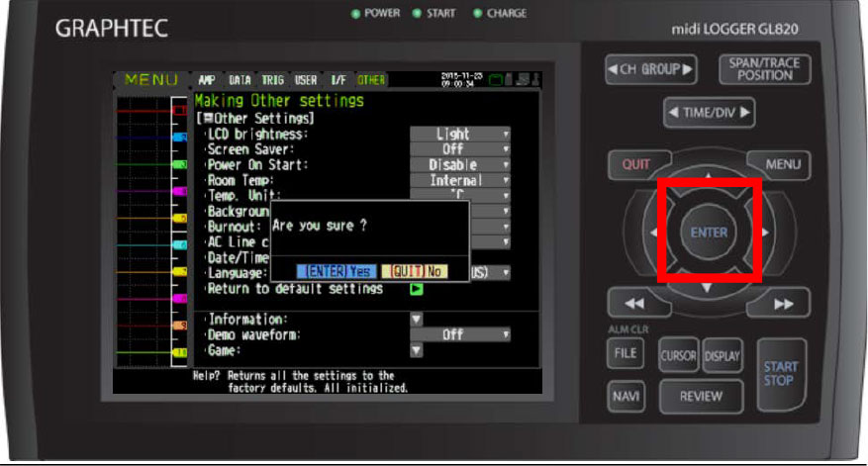Image resolution: width=868 pixels, height=466 pixels.
Task: Expand the Game item arrow
Action: coord(417,350)
